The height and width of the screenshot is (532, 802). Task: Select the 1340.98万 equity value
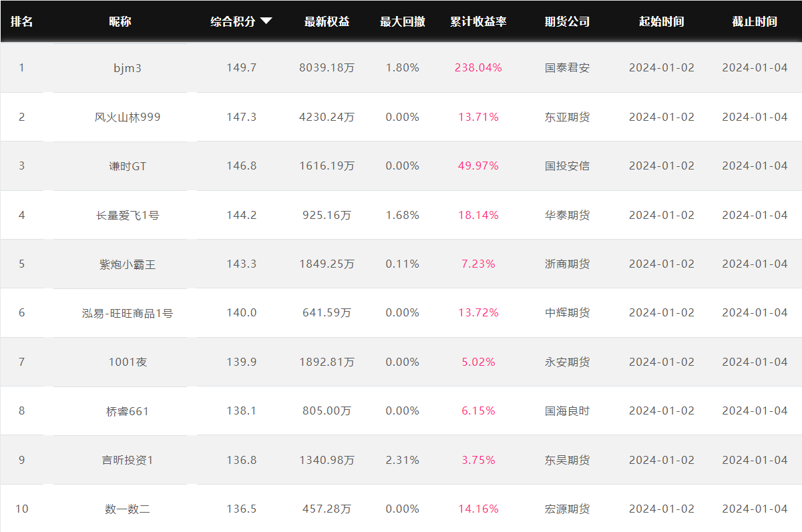click(x=327, y=460)
